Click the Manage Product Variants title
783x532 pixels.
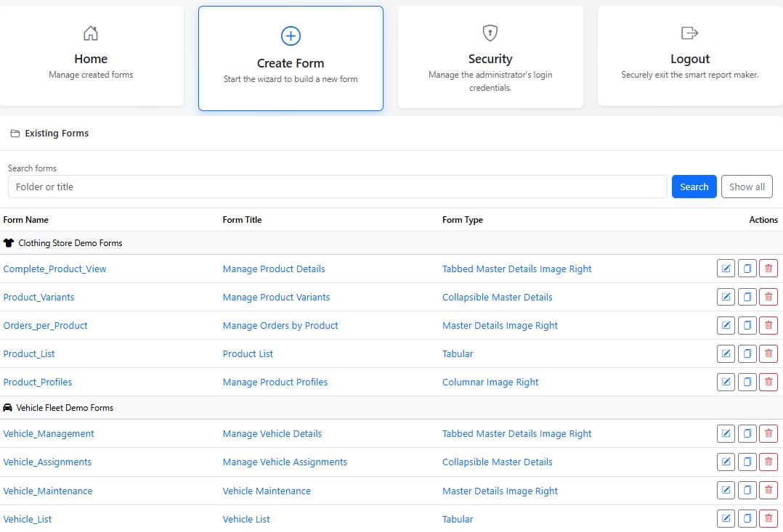point(276,298)
